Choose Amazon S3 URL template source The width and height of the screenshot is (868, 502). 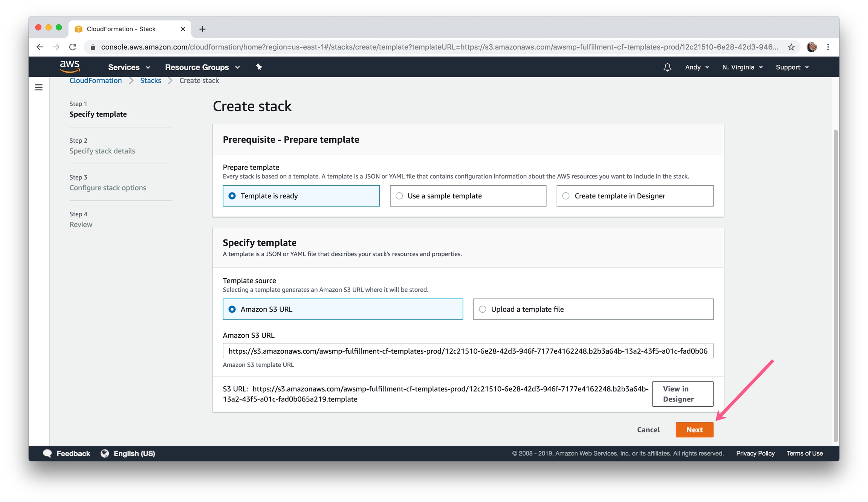[x=343, y=309]
